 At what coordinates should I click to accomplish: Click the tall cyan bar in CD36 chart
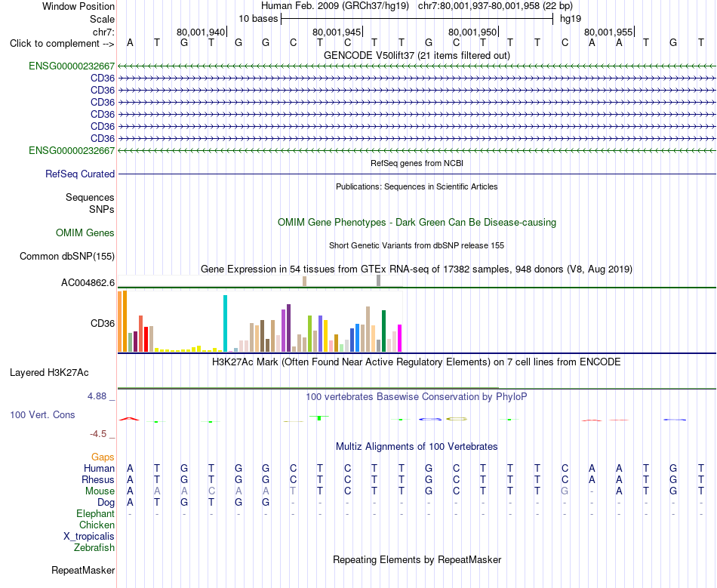tap(225, 323)
